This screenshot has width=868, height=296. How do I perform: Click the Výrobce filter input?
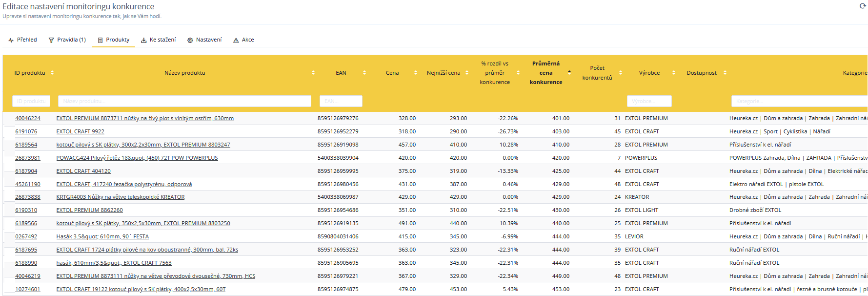coord(649,101)
